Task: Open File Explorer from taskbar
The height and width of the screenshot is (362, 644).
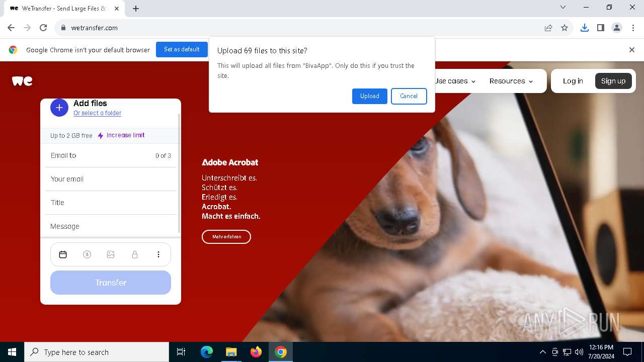Action: click(x=231, y=352)
